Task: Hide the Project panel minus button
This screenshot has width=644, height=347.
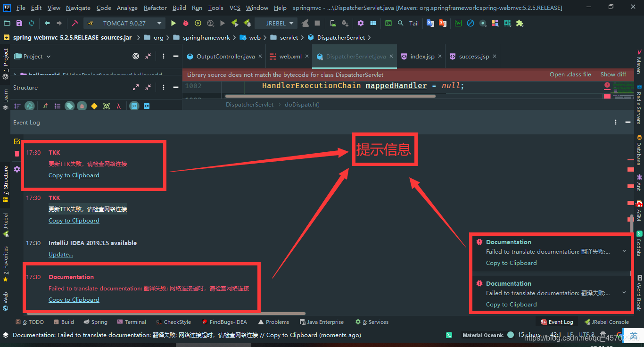Action: pos(176,56)
